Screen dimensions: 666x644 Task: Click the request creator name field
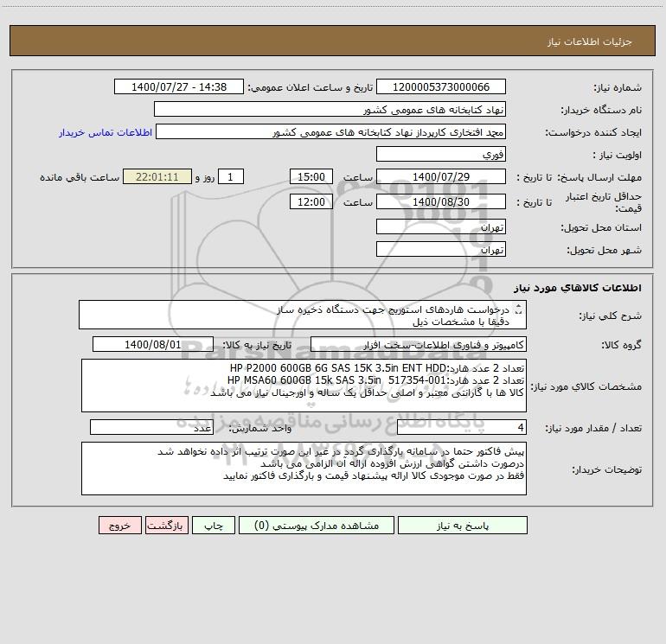[x=331, y=131]
